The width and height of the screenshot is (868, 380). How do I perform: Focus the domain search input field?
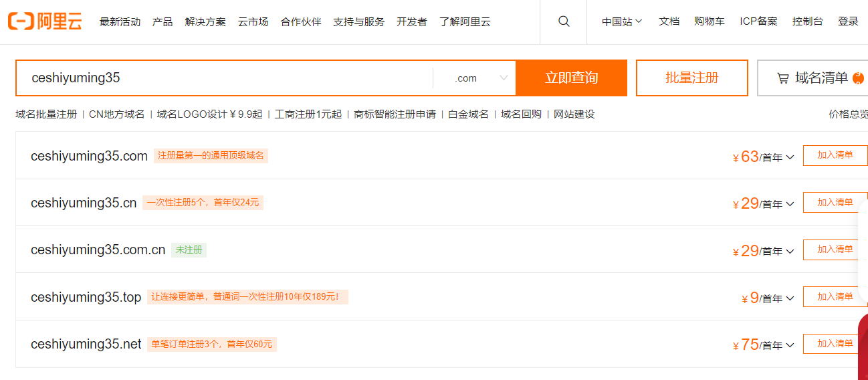coord(225,78)
